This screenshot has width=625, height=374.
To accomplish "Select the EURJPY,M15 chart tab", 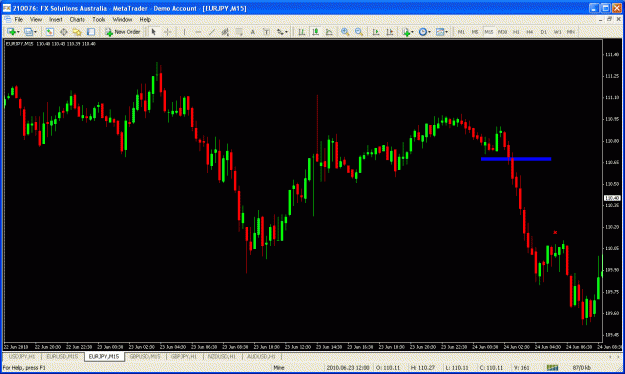I will point(104,356).
